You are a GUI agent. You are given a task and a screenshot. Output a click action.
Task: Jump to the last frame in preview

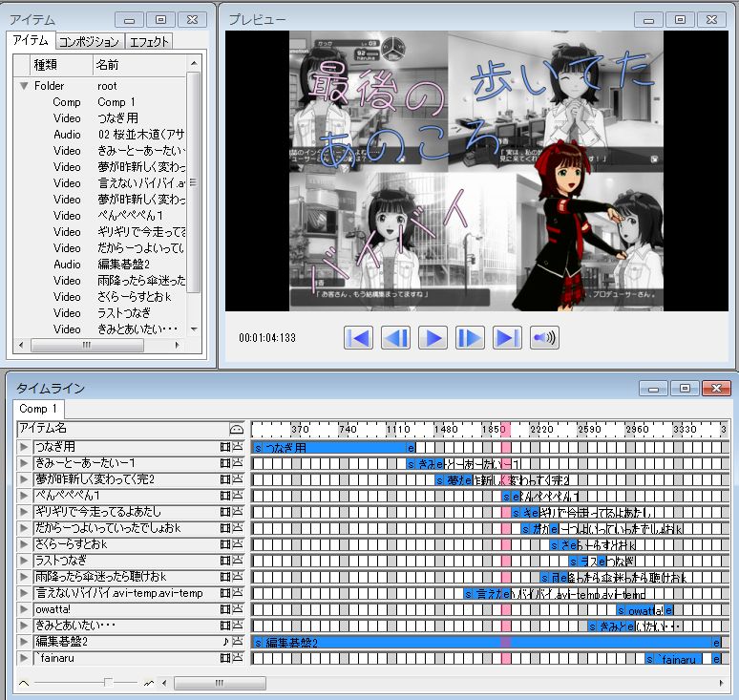point(507,337)
